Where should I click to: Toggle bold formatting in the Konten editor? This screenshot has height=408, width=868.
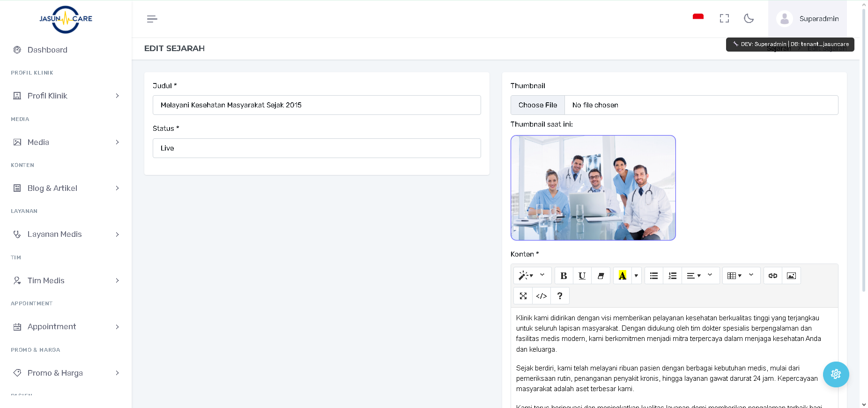click(x=564, y=276)
